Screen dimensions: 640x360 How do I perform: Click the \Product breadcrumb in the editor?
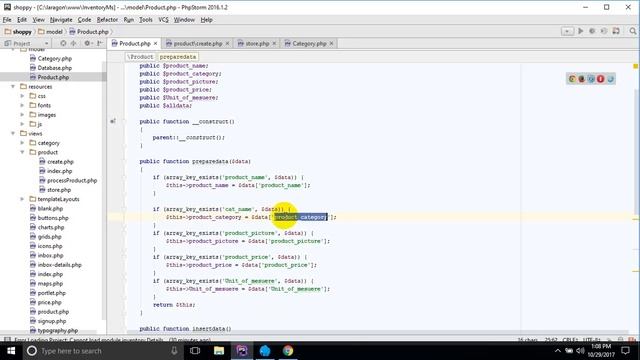click(x=140, y=57)
